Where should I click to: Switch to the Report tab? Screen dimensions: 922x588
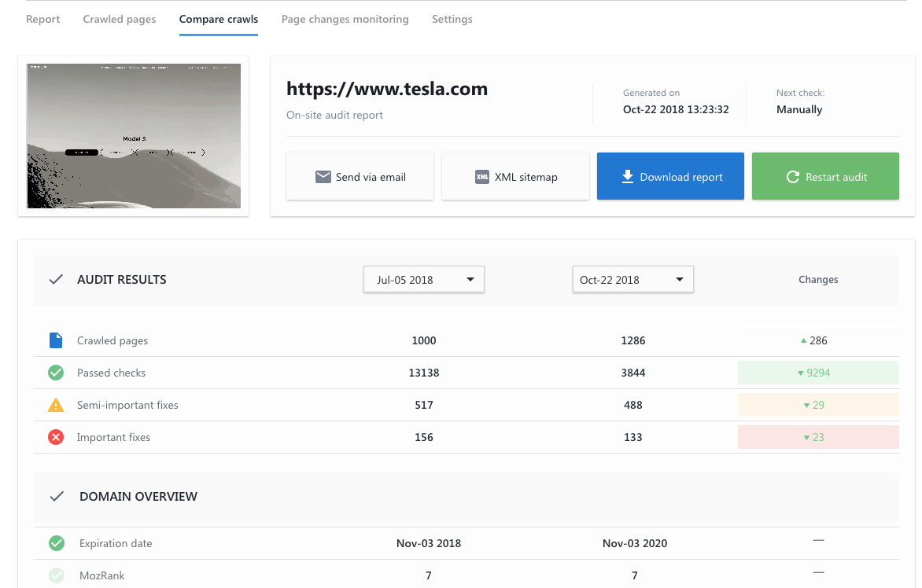click(43, 19)
